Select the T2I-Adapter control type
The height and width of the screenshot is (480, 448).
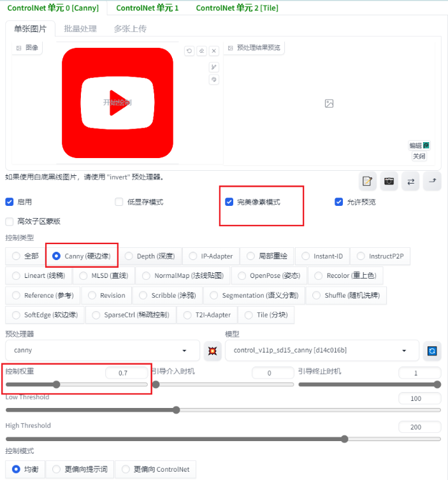click(x=207, y=315)
